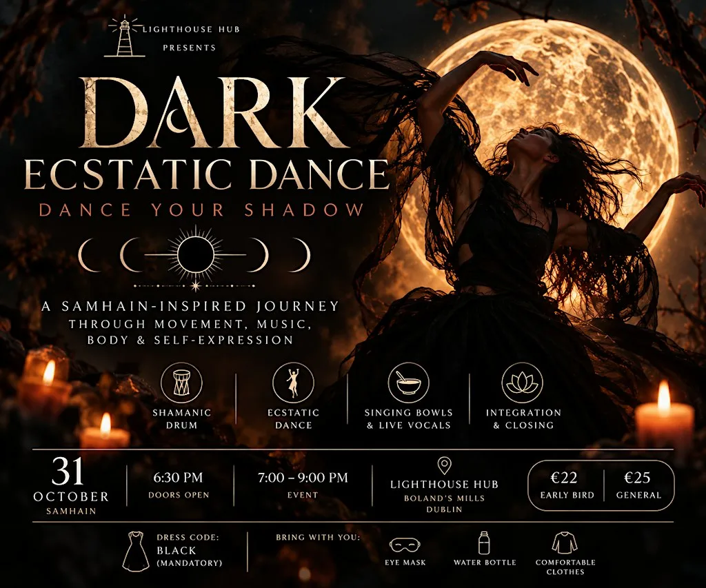Click the SINGING BOWLS & LIVE VOCALS label
Viewport: 706px width, 588px height.
[408, 418]
